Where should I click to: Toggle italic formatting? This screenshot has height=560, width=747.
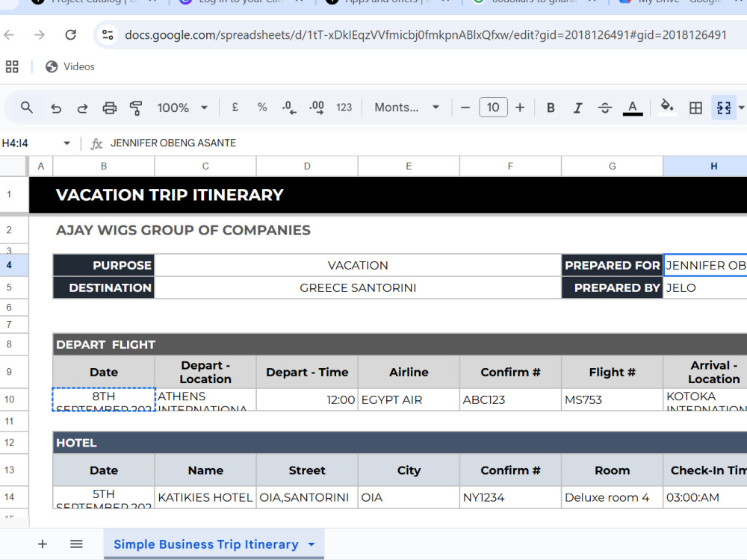coord(577,108)
